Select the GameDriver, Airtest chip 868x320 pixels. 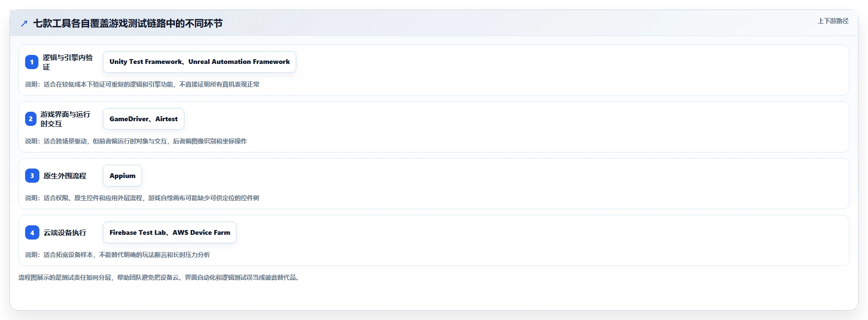click(x=144, y=119)
